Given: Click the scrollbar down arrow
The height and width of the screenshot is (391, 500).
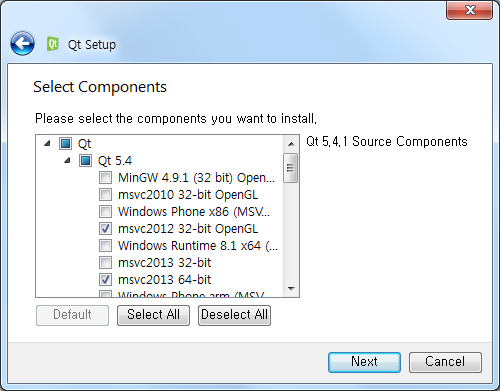Looking at the screenshot, I should pos(291,289).
